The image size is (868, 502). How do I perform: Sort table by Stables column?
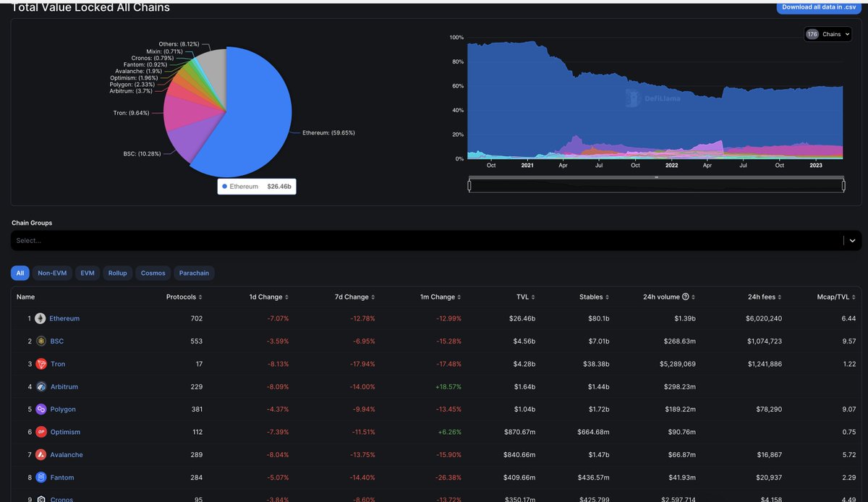coord(595,297)
